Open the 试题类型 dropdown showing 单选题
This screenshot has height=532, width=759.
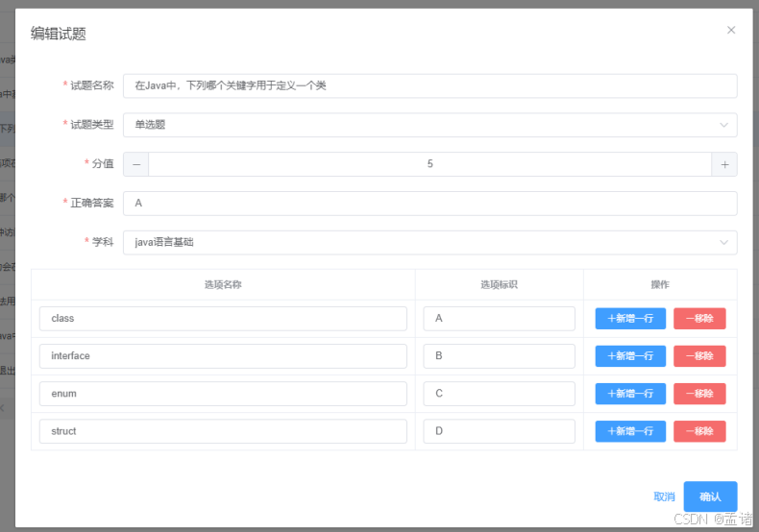click(429, 125)
